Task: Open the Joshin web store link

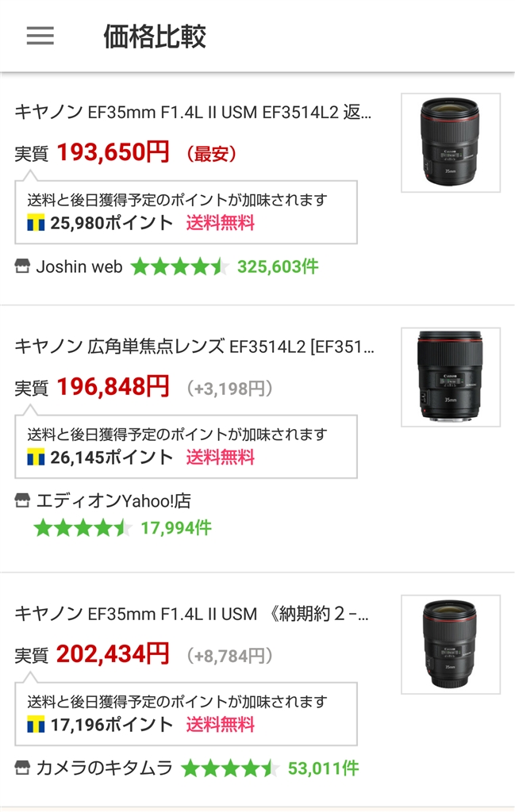Action: click(79, 267)
